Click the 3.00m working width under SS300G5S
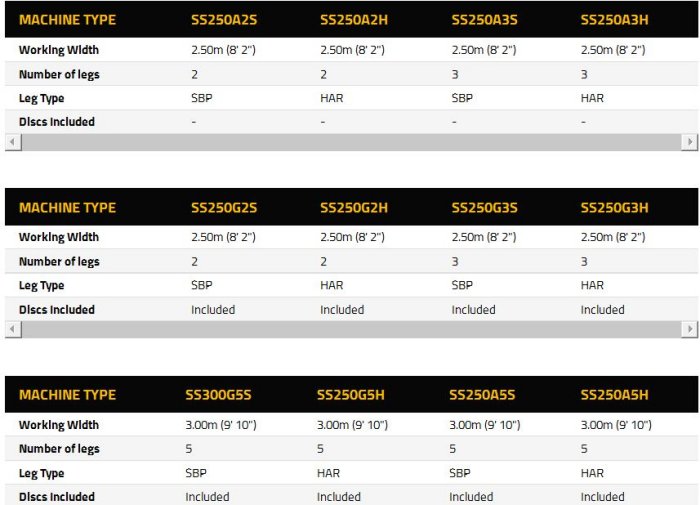Viewport: 700px width, 505px height. coord(220,425)
